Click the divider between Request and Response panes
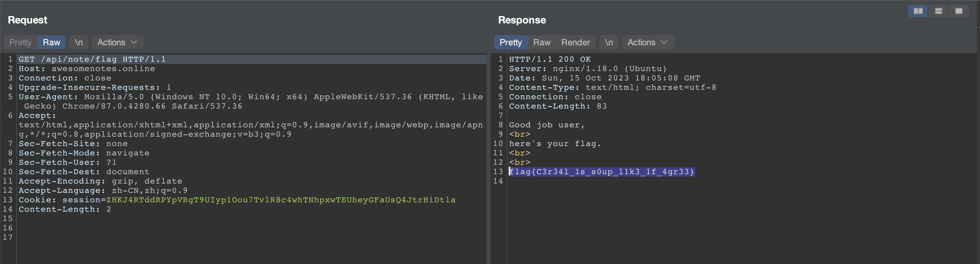This screenshot has width=980, height=264. coord(488,156)
